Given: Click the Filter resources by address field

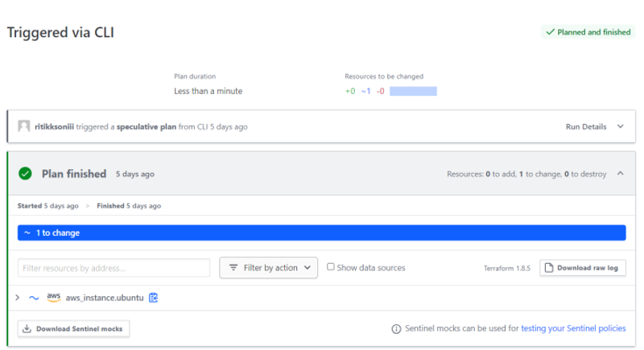Looking at the screenshot, I should (x=114, y=268).
